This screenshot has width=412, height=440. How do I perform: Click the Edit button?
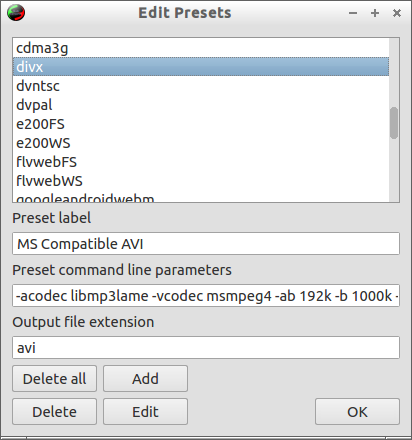(145, 412)
